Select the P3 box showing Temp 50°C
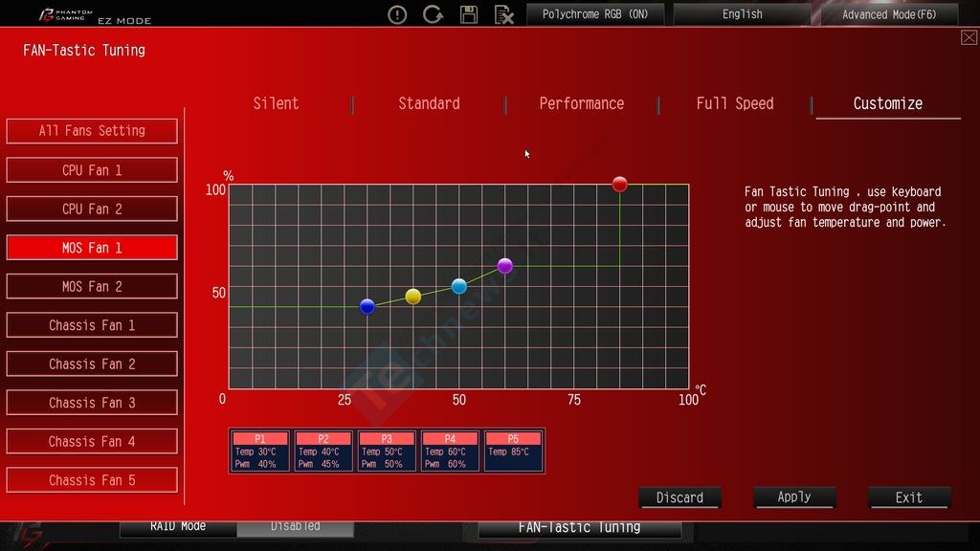980x551 pixels. click(x=387, y=451)
